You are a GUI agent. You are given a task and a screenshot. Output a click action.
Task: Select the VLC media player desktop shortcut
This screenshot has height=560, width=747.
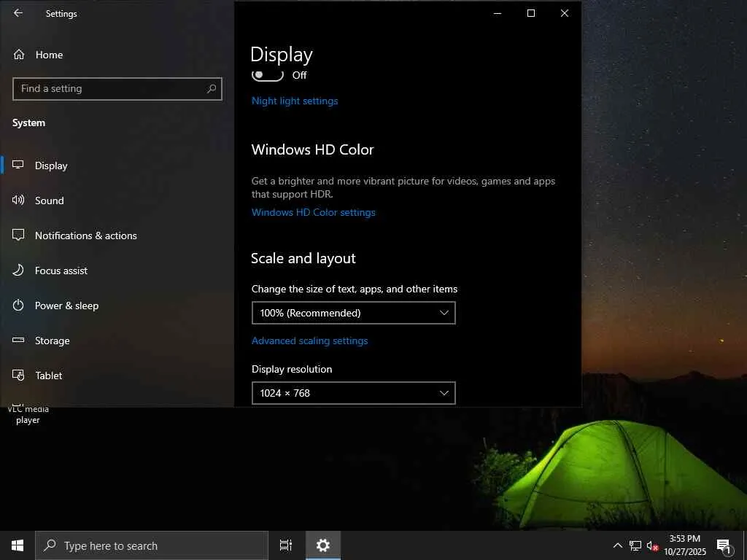tap(28, 414)
